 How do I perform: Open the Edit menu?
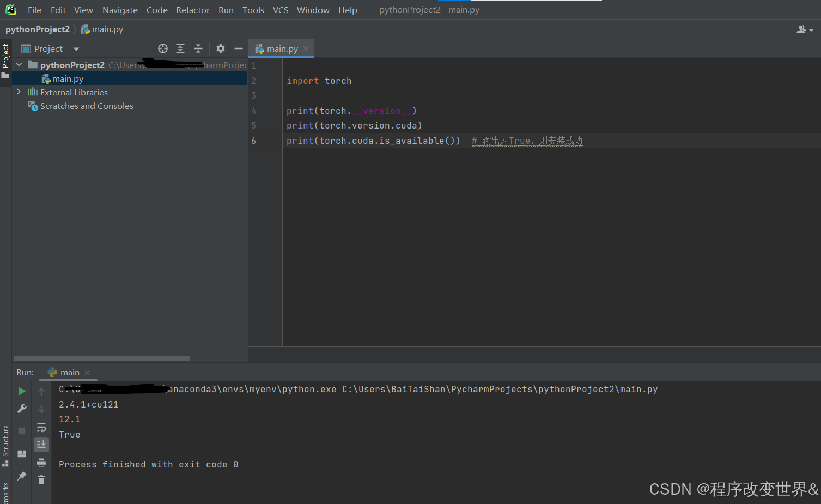point(58,10)
